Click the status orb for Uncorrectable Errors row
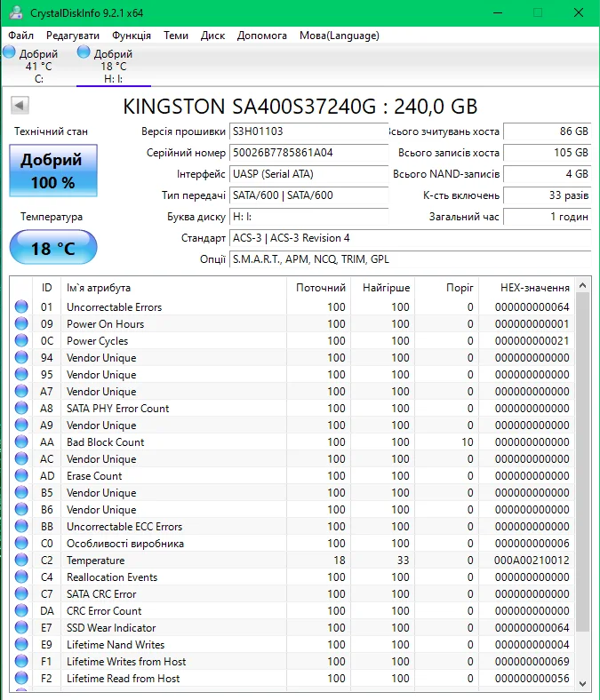This screenshot has width=600, height=700. point(21,306)
